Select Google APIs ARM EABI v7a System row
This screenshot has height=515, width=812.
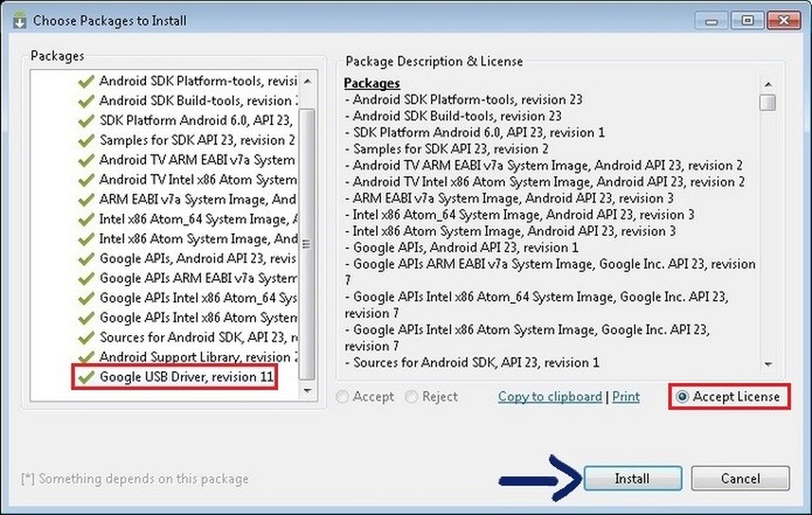(x=199, y=278)
